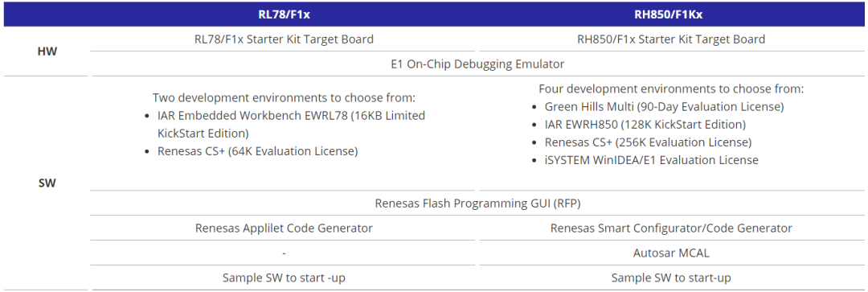The height and width of the screenshot is (292, 868).
Task: Select the HW row label
Action: [x=47, y=51]
